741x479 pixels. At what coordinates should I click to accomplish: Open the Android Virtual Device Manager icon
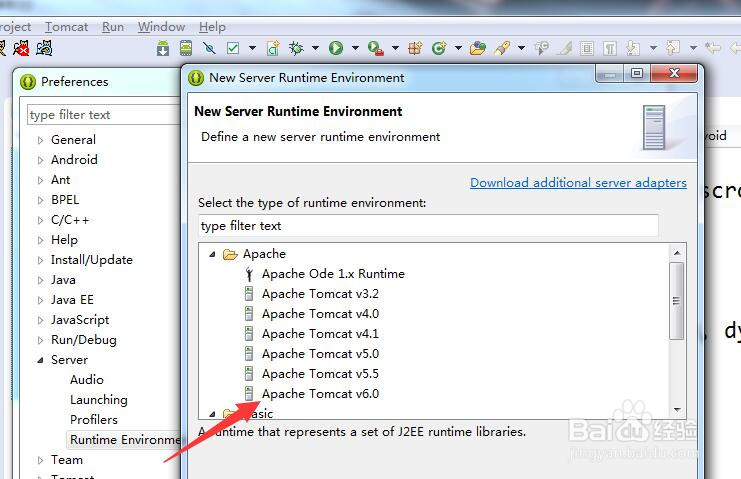[186, 48]
